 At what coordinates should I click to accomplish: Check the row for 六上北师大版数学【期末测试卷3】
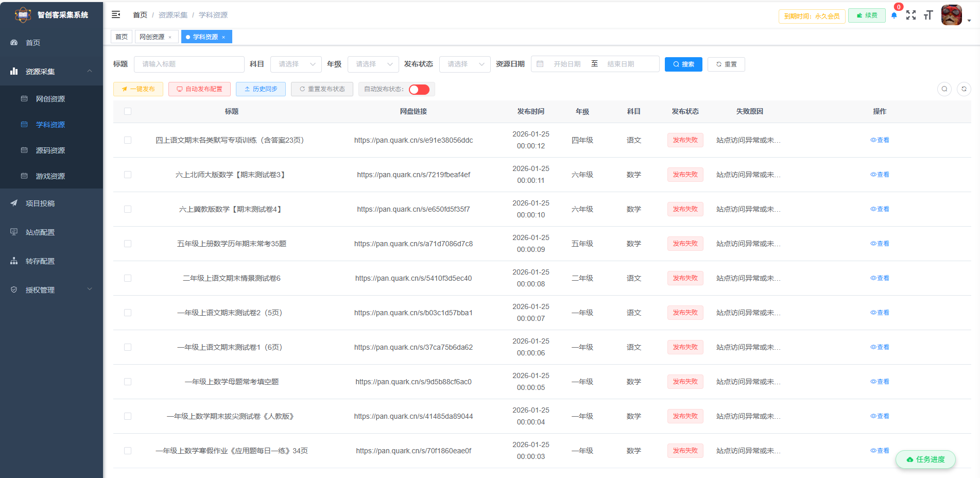[x=128, y=174]
